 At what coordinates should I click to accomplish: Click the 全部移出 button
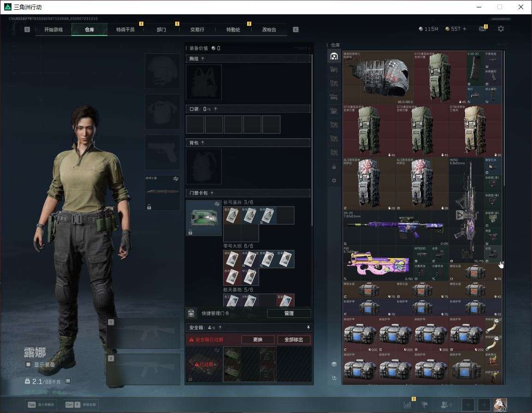pos(294,339)
